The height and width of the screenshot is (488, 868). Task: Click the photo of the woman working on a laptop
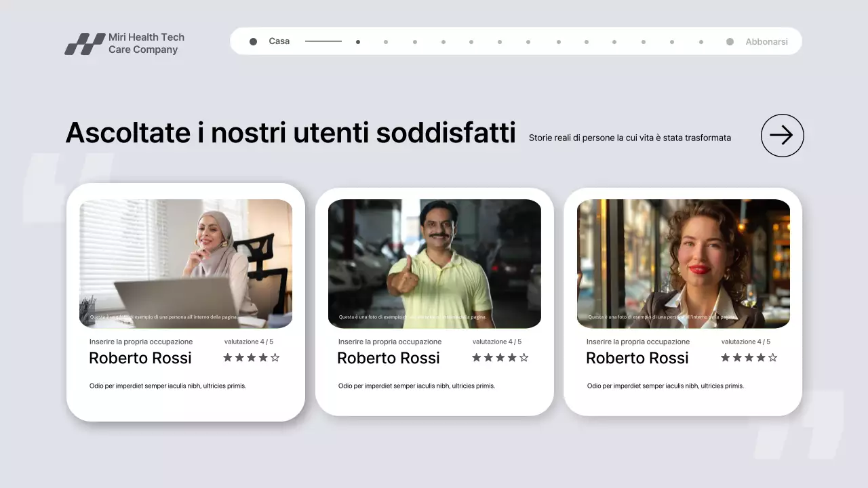coord(186,263)
